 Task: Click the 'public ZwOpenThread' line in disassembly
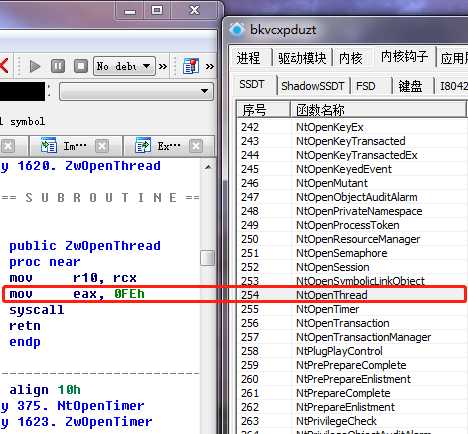[85, 246]
